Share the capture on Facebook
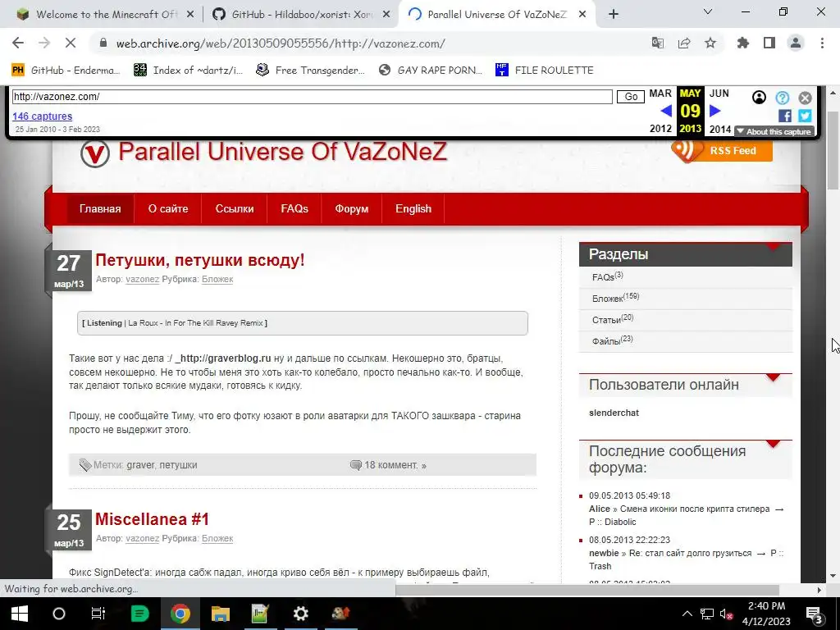This screenshot has width=840, height=630. tap(785, 115)
